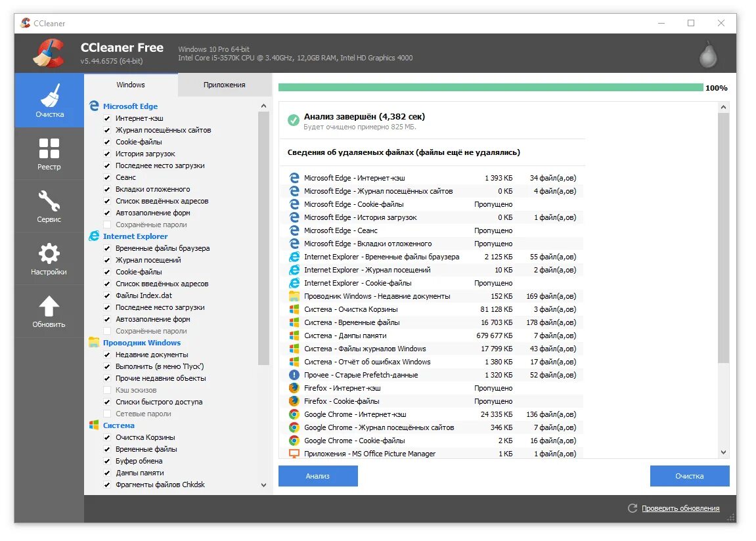
Task: Click window resize grip in bottom corner
Action: [732, 518]
